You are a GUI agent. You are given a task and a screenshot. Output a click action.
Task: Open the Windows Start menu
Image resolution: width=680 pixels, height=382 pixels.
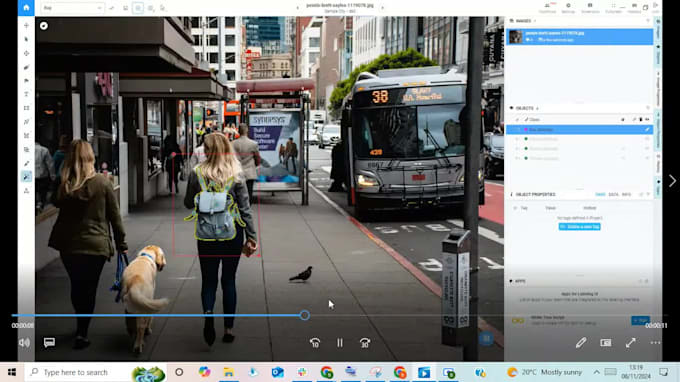point(12,372)
